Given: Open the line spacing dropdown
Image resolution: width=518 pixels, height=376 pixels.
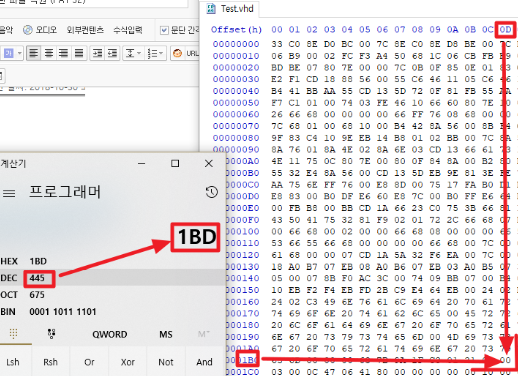Looking at the screenshot, I should [x=133, y=53].
